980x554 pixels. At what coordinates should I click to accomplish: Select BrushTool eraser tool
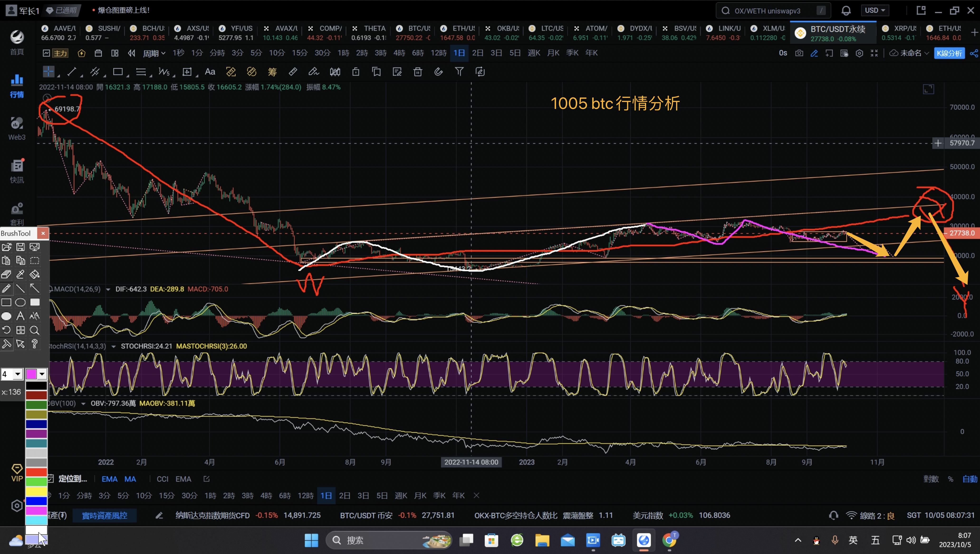(x=6, y=275)
